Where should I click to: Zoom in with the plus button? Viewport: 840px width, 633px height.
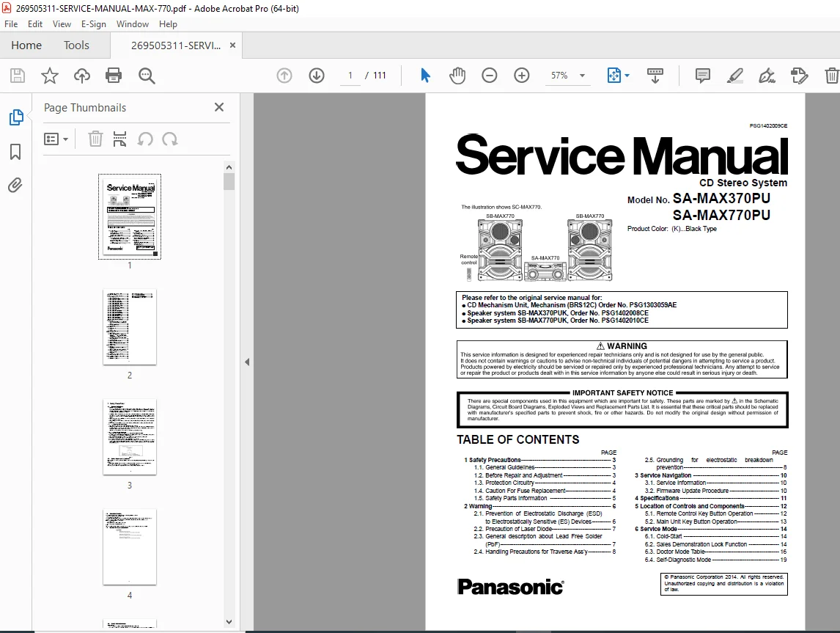pos(521,76)
